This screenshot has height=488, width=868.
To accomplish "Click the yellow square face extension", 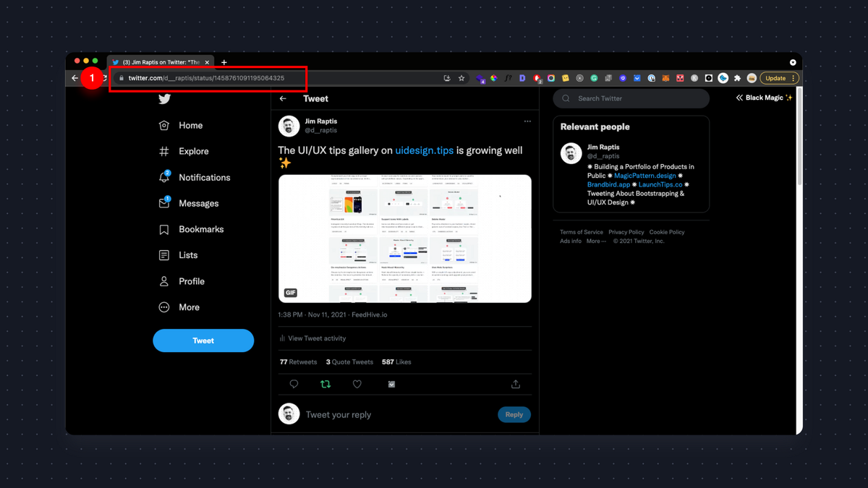I will pos(566,78).
